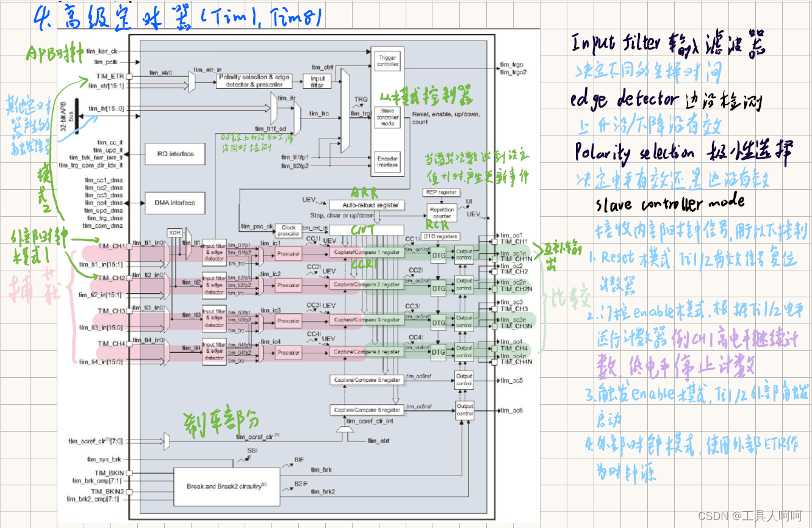Viewport: 812px width, 528px height.
Task: Click the Capture/Compare 5 register block
Action: click(367, 379)
